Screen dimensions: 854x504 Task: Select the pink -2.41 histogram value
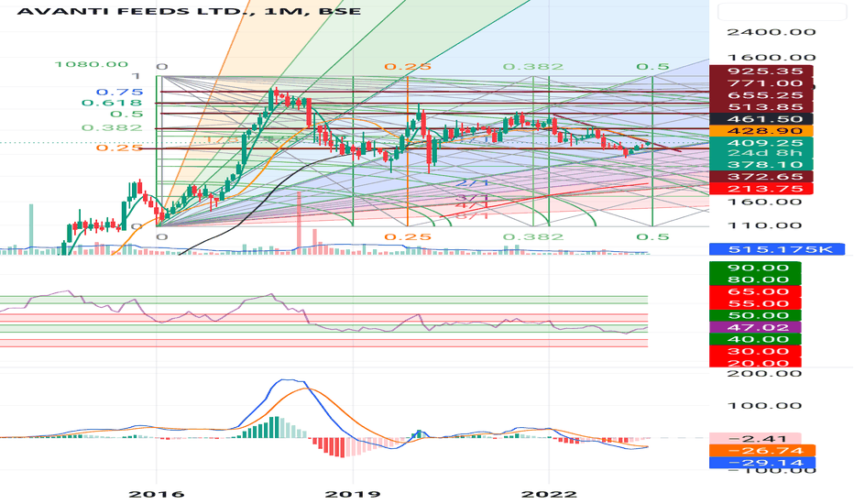coord(755,439)
